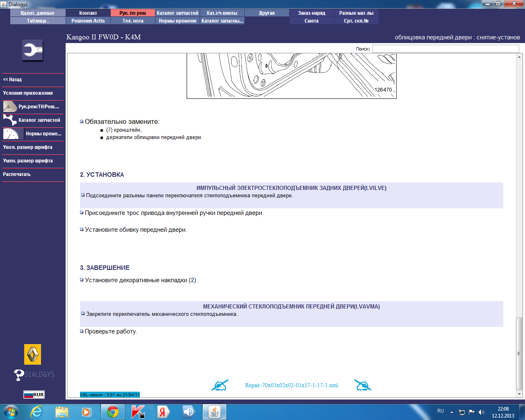This screenshot has height=420, width=525.
Task: Click the RU language indicator
Action: [x=441, y=411]
